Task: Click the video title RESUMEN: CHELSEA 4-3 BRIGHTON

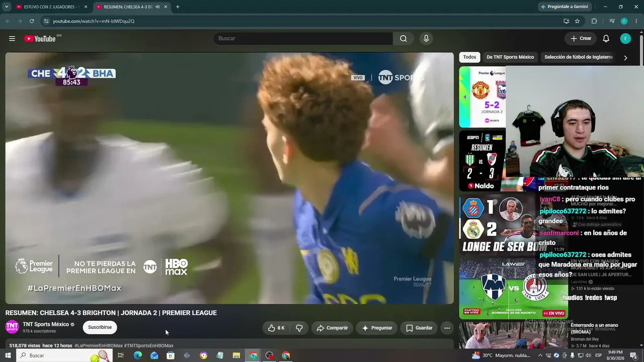Action: [x=111, y=313]
